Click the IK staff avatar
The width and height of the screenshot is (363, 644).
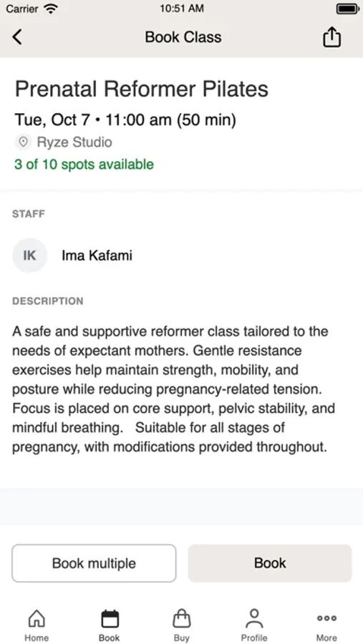[x=29, y=255]
